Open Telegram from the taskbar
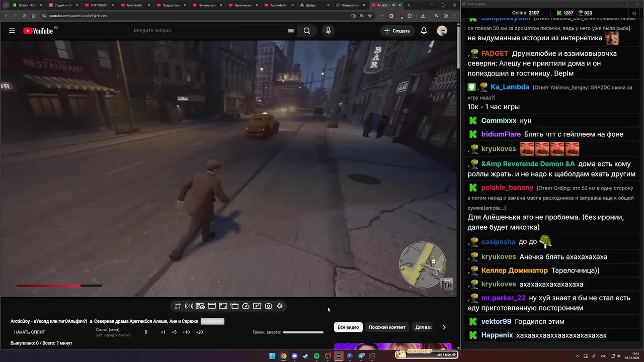The width and height of the screenshot is (644, 362). (x=361, y=356)
